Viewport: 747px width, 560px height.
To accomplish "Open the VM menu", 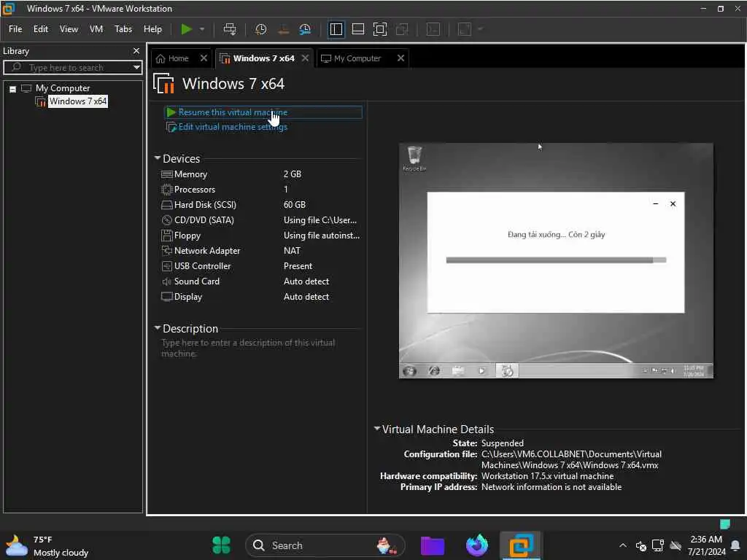I will [x=96, y=29].
